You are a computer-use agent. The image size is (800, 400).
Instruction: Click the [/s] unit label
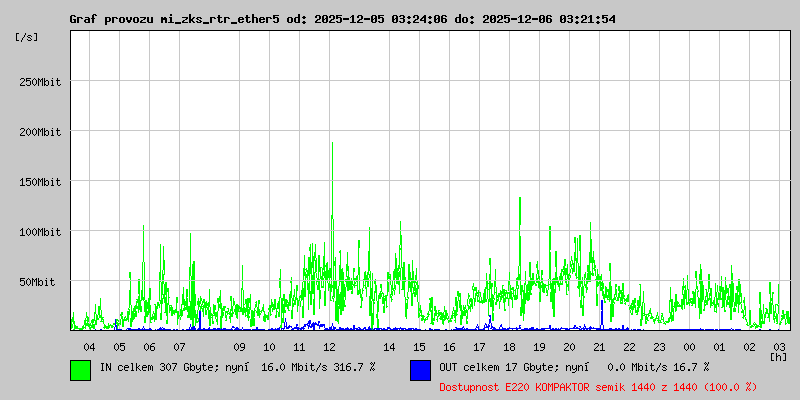(x=27, y=37)
